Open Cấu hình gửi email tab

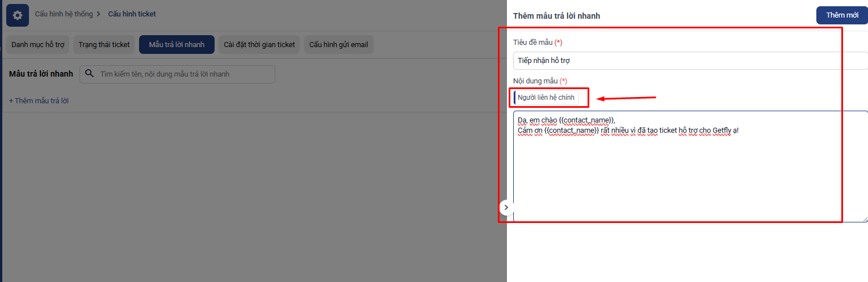[x=338, y=44]
